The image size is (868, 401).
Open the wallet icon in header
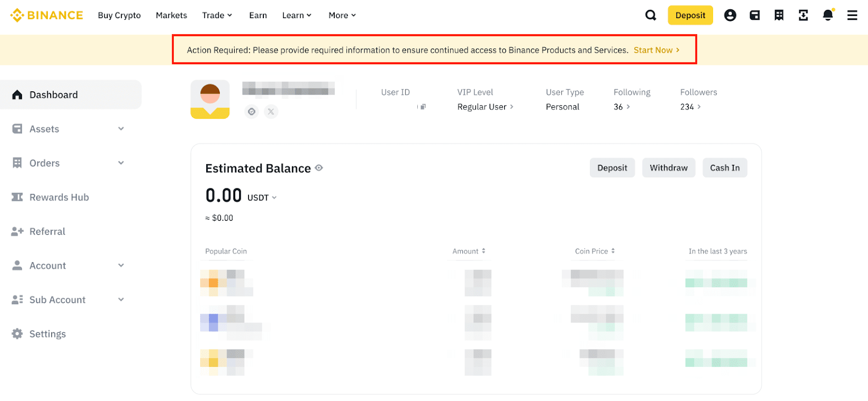pyautogui.click(x=755, y=15)
